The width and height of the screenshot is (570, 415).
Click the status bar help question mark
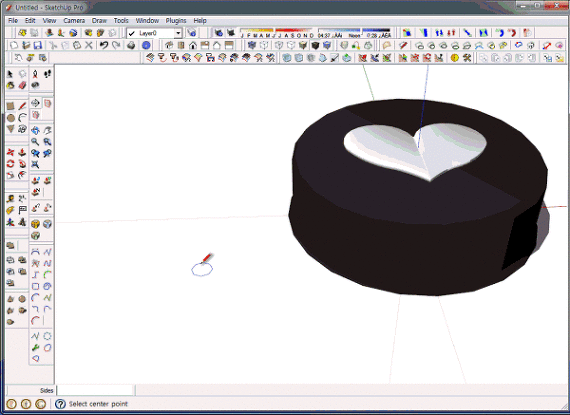[60, 404]
